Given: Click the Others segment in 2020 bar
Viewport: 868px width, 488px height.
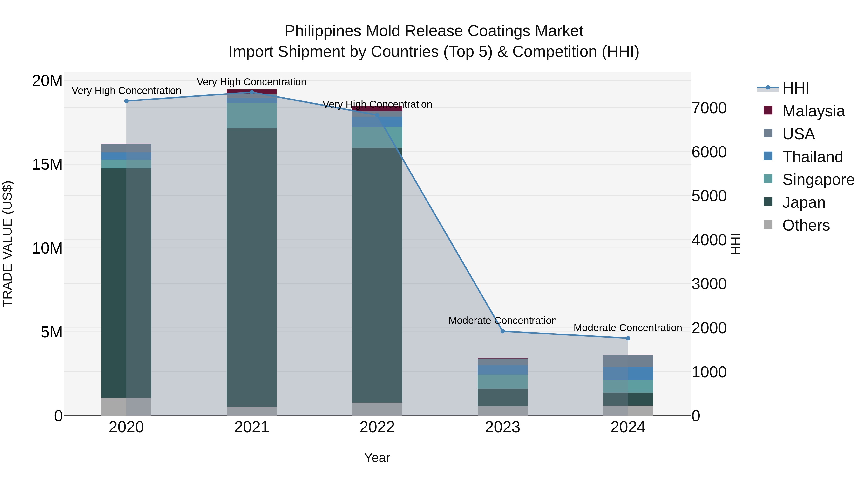Looking at the screenshot, I should [126, 407].
